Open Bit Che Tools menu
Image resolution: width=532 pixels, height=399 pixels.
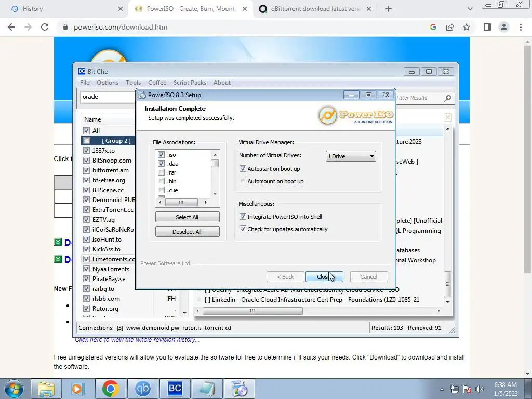pos(134,83)
